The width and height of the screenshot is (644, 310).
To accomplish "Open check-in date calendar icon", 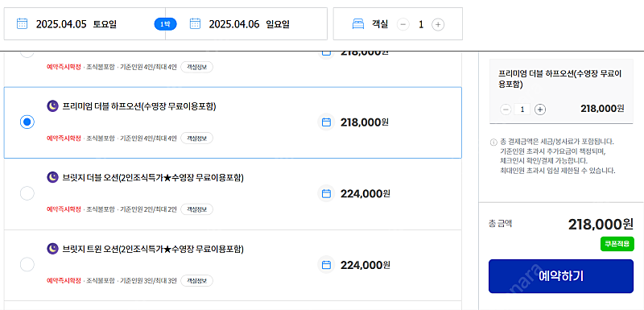I will (22, 24).
